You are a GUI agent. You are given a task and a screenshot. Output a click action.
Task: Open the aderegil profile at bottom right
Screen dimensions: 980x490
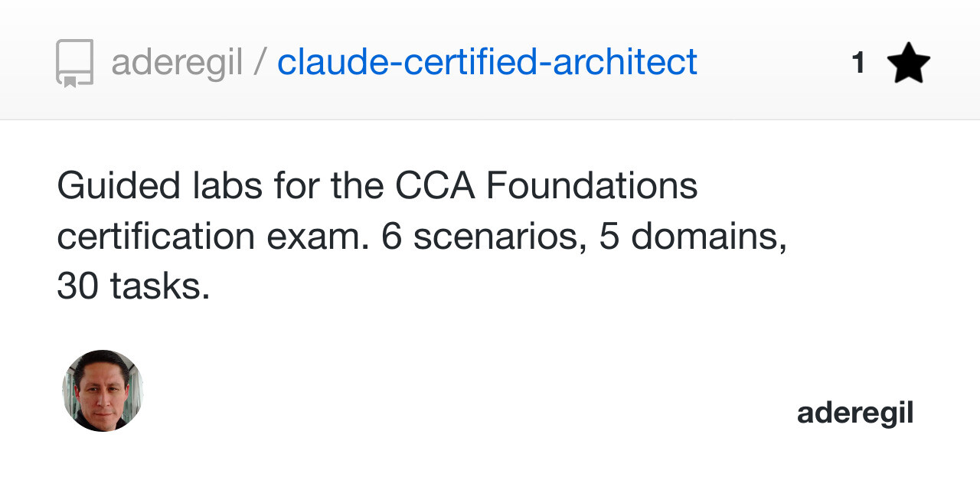click(855, 412)
